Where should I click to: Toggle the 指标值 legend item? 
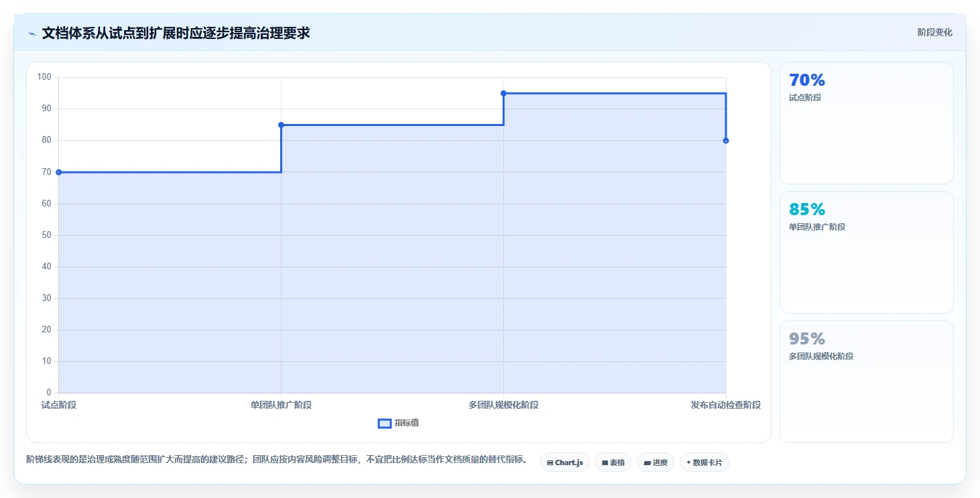pyautogui.click(x=399, y=423)
